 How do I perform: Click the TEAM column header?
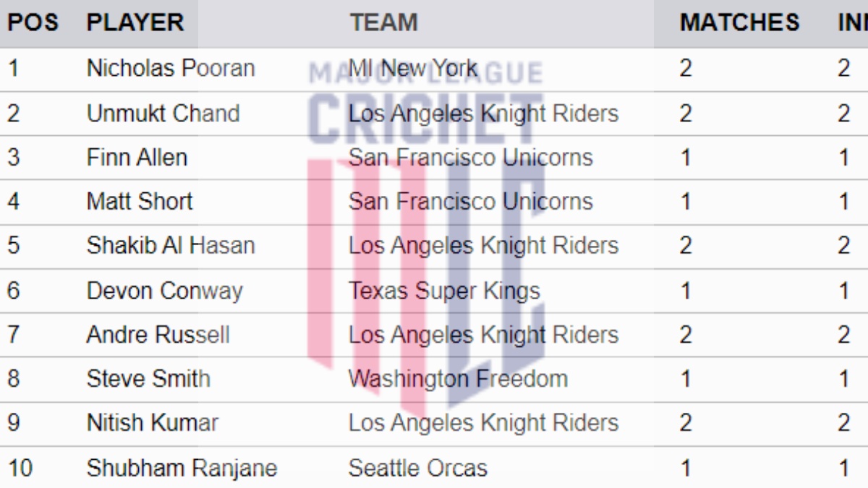click(x=383, y=22)
